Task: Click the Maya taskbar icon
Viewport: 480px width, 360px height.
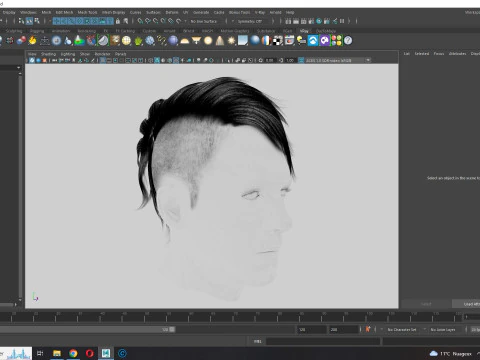Action: coord(106,353)
